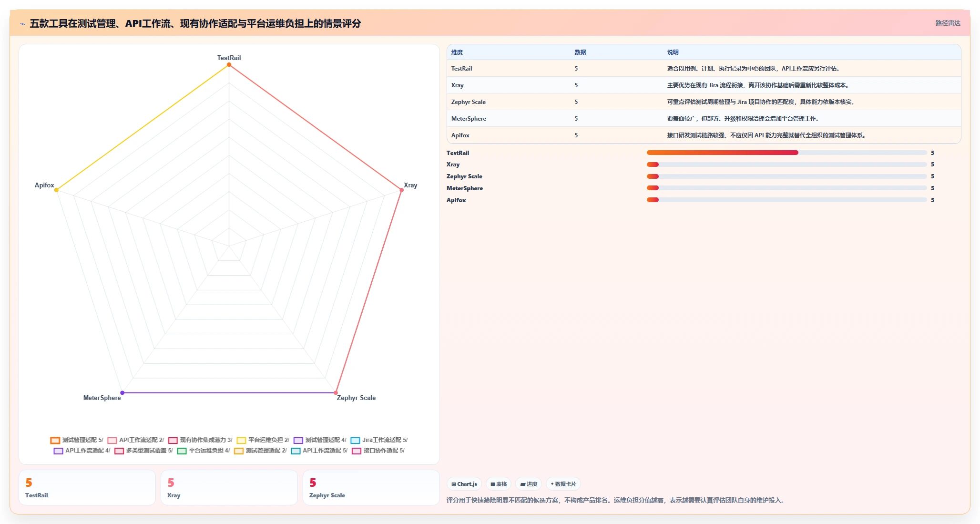Open the Xray summary card

coord(229,487)
